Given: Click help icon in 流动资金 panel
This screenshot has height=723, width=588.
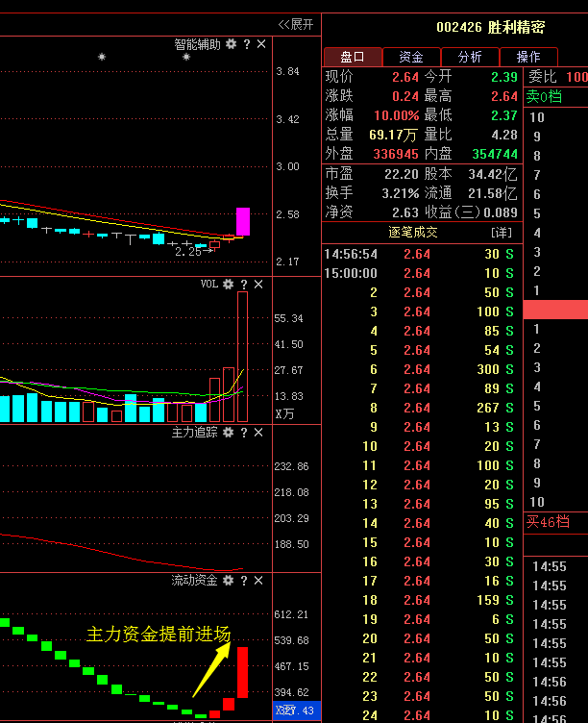Looking at the screenshot, I should pos(244,581).
